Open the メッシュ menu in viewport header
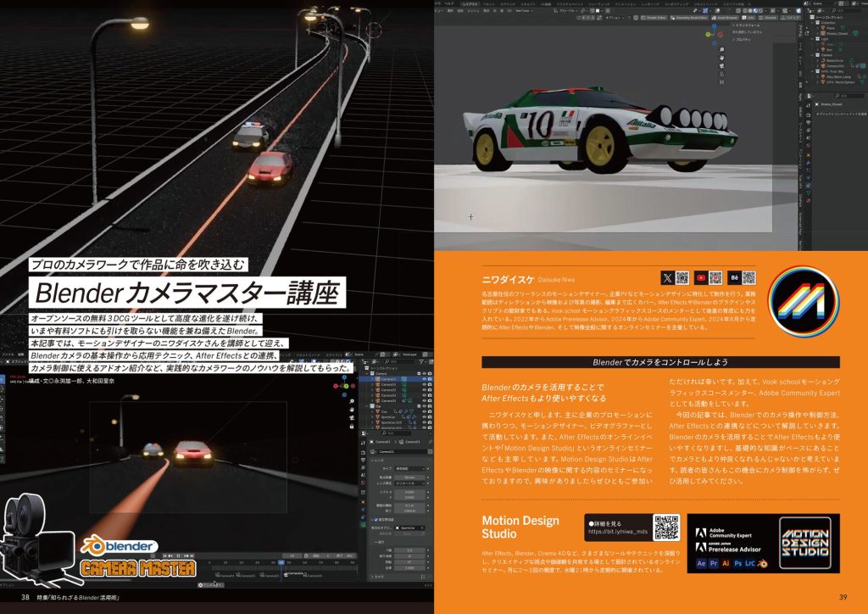The height and width of the screenshot is (614, 868). (473, 10)
